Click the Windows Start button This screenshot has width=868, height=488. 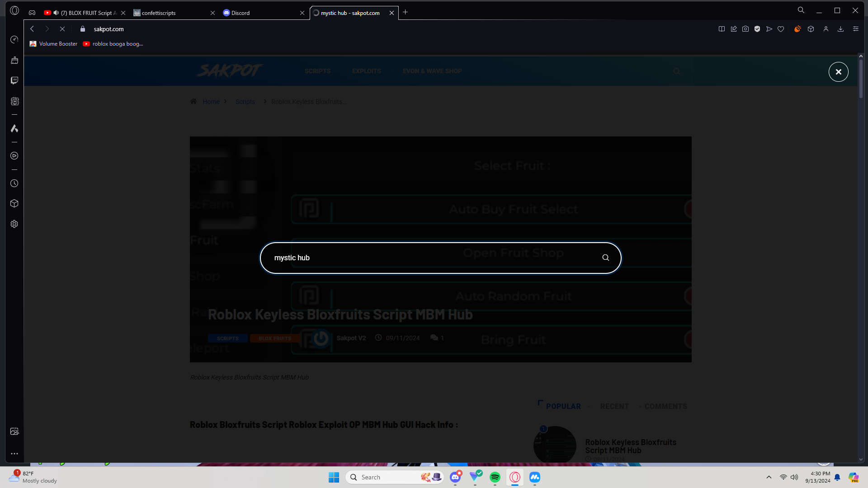pyautogui.click(x=334, y=477)
